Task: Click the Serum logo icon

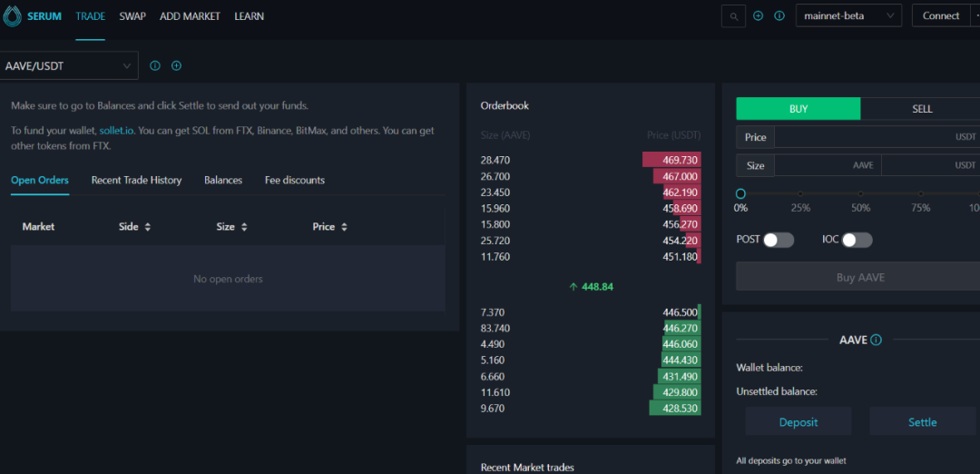Action: (12, 16)
